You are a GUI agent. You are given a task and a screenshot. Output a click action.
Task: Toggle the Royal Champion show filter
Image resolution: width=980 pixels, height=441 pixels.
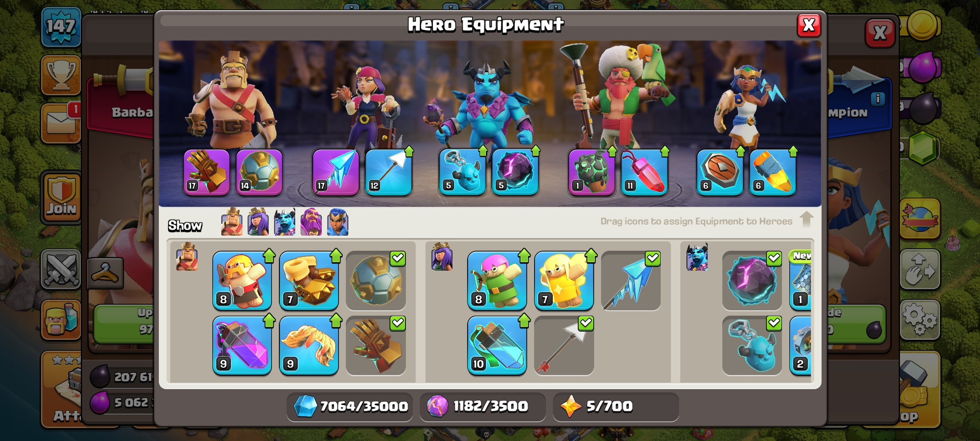pyautogui.click(x=338, y=222)
